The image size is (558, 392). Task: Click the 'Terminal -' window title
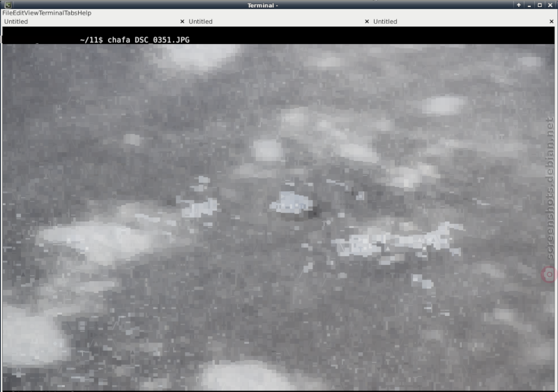(x=263, y=6)
